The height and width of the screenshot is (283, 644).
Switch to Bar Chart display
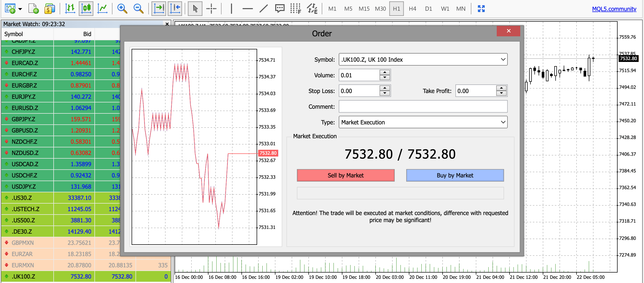70,9
